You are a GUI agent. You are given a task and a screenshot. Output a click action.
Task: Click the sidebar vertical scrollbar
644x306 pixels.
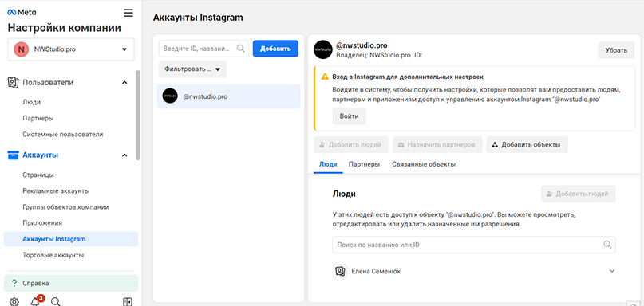pyautogui.click(x=138, y=115)
